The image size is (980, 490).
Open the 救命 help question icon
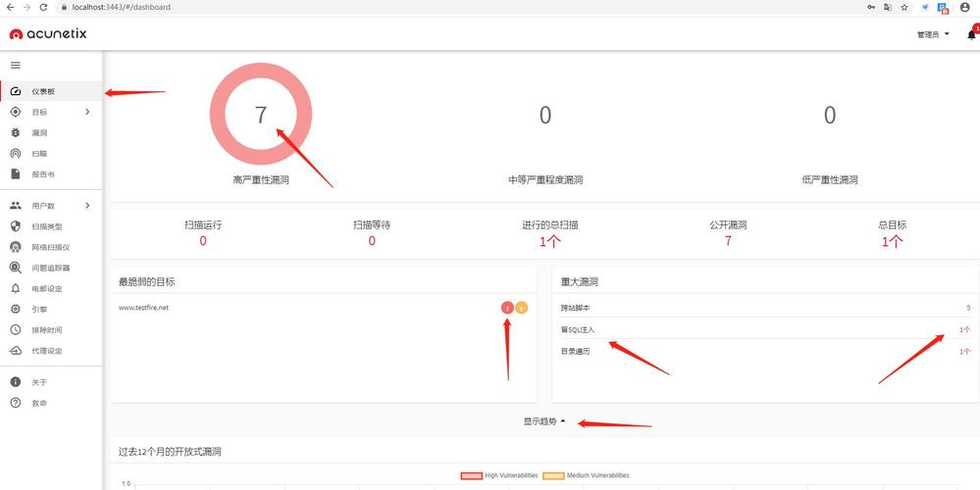tap(16, 403)
